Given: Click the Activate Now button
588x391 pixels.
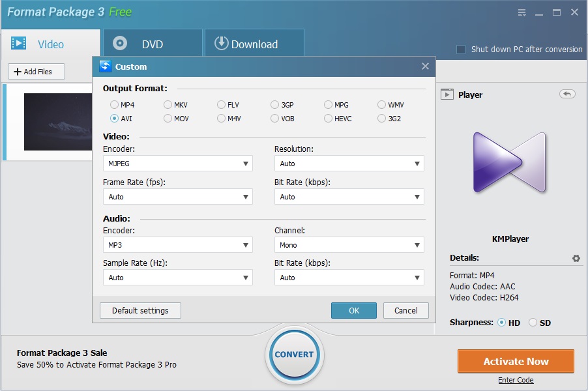Looking at the screenshot, I should pos(516,361).
